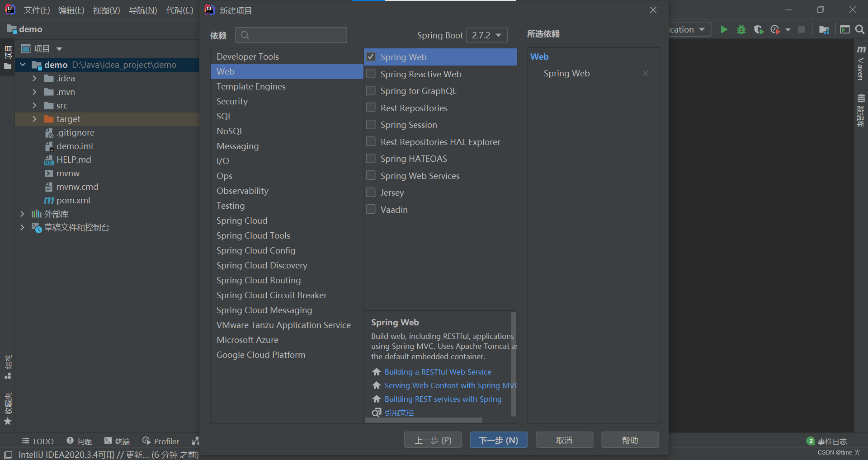Collapse the demo project root node
The width and height of the screenshot is (868, 460).
pyautogui.click(x=23, y=65)
